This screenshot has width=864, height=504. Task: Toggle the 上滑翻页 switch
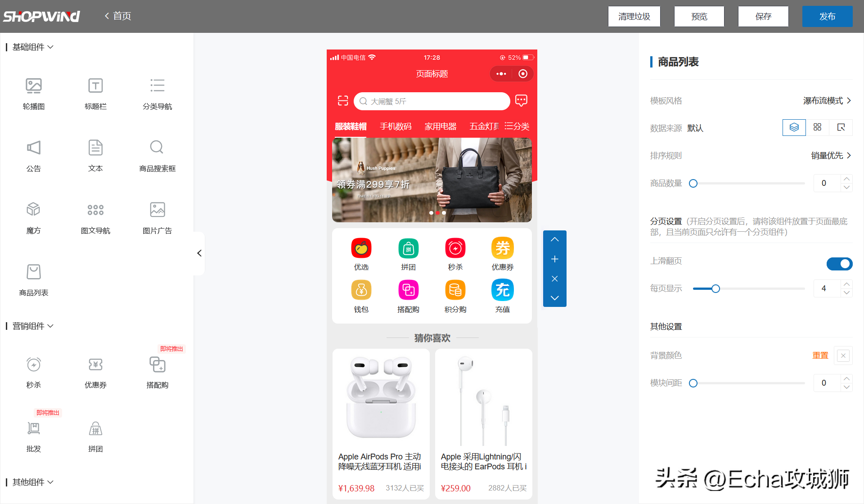(839, 264)
